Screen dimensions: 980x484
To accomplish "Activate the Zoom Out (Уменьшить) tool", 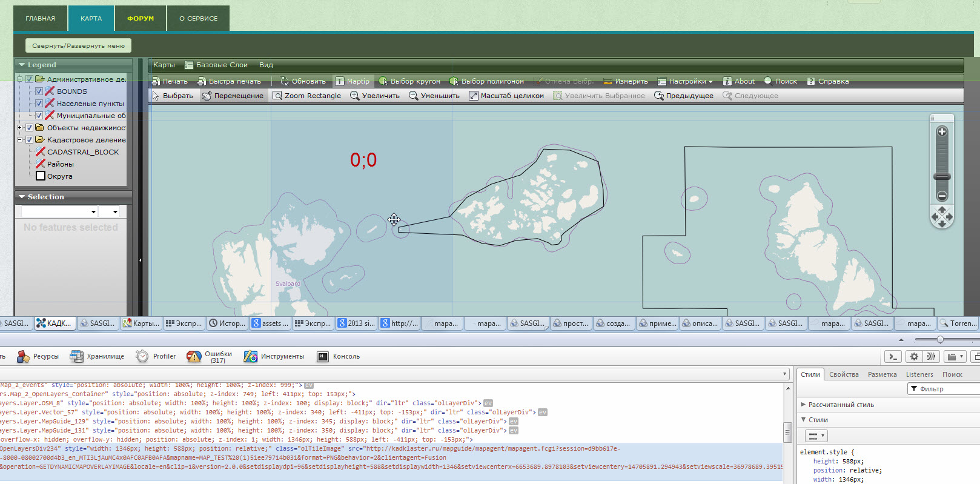I will point(434,96).
